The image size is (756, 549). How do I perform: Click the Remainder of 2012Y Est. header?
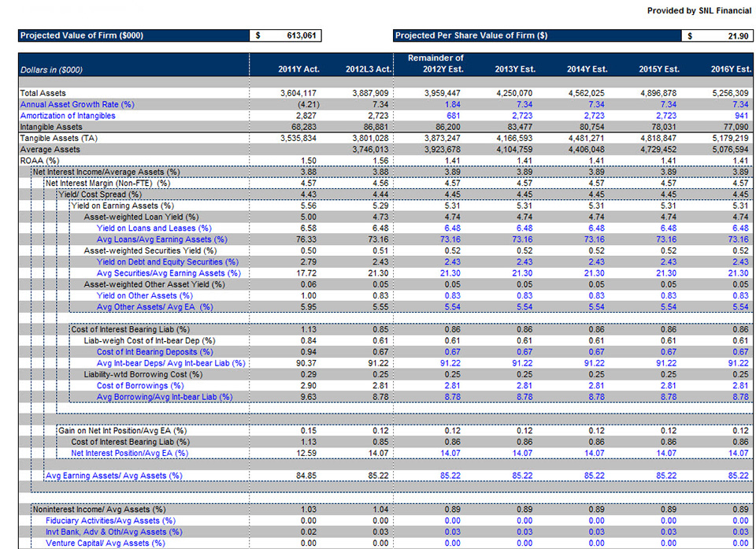pos(435,64)
